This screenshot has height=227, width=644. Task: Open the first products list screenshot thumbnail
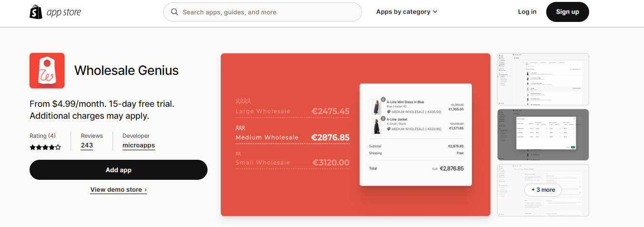click(543, 79)
